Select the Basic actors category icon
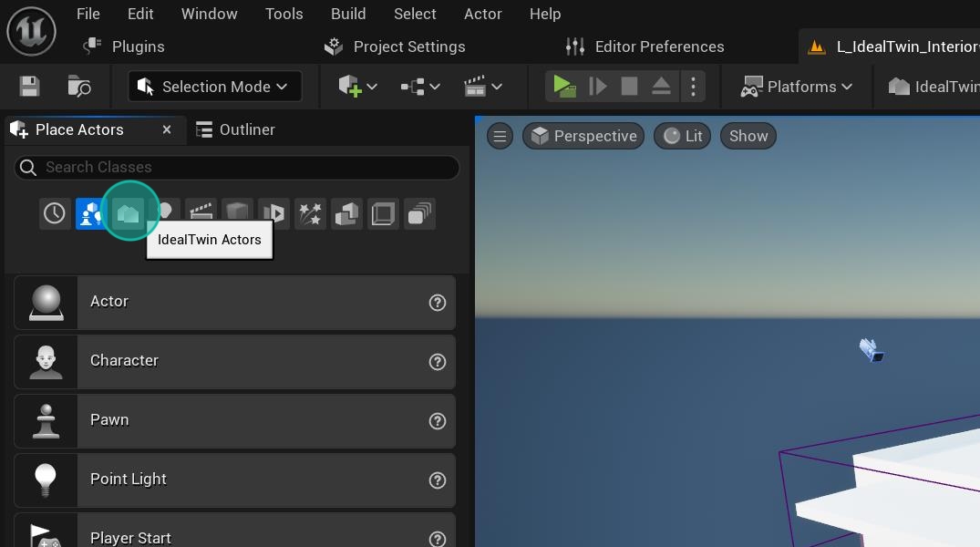980x547 pixels. pos(88,214)
